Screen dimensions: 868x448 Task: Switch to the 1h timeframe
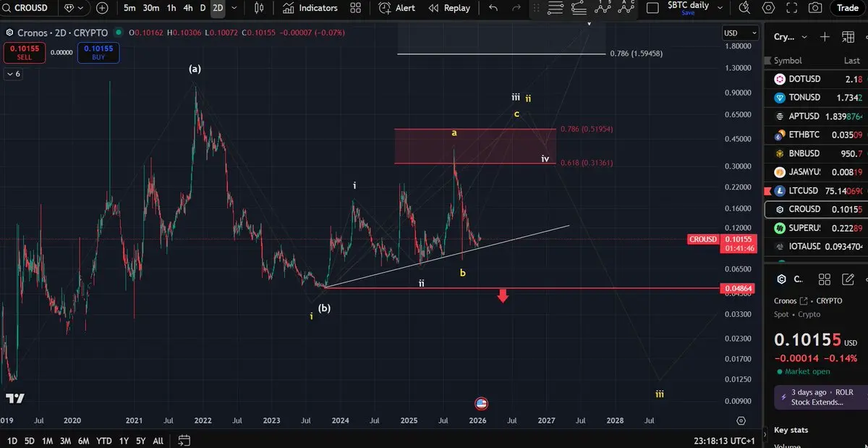pos(171,8)
